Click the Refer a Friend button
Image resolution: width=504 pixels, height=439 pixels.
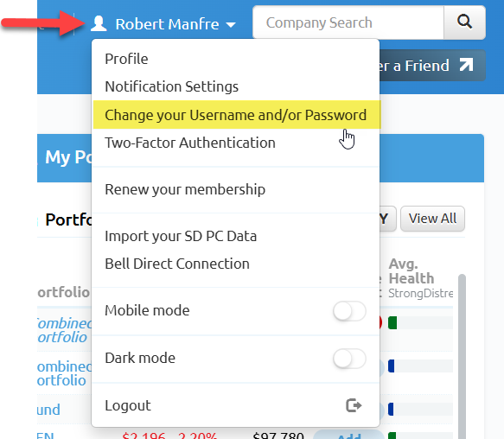pyautogui.click(x=432, y=65)
